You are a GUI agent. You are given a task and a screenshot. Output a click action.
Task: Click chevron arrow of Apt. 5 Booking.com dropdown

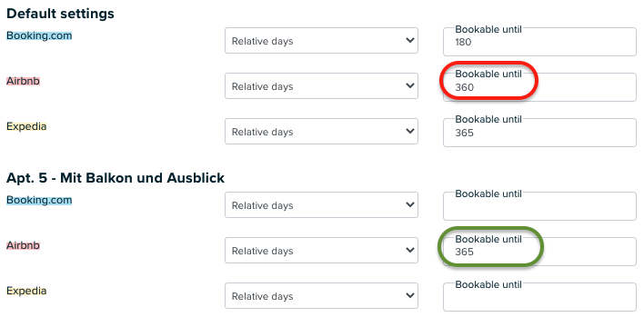click(409, 204)
